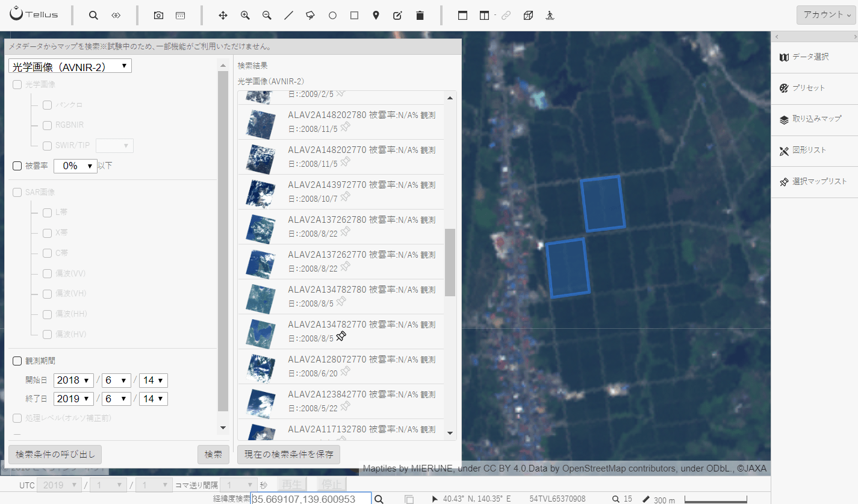Click 現在の検索条件を保存 button
The width and height of the screenshot is (858, 504).
(289, 455)
